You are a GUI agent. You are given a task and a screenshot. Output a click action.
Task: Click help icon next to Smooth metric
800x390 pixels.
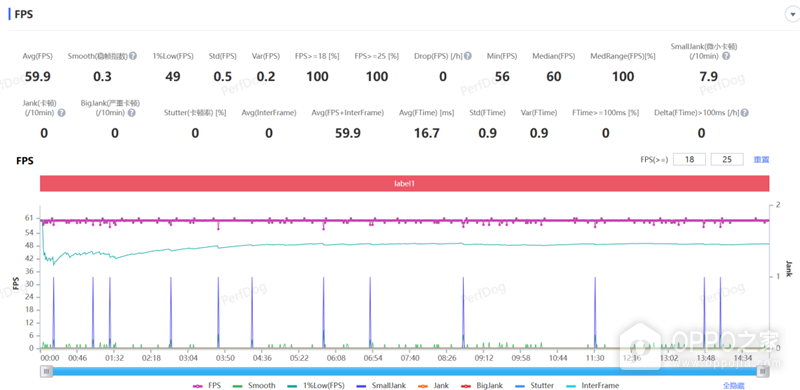133,56
